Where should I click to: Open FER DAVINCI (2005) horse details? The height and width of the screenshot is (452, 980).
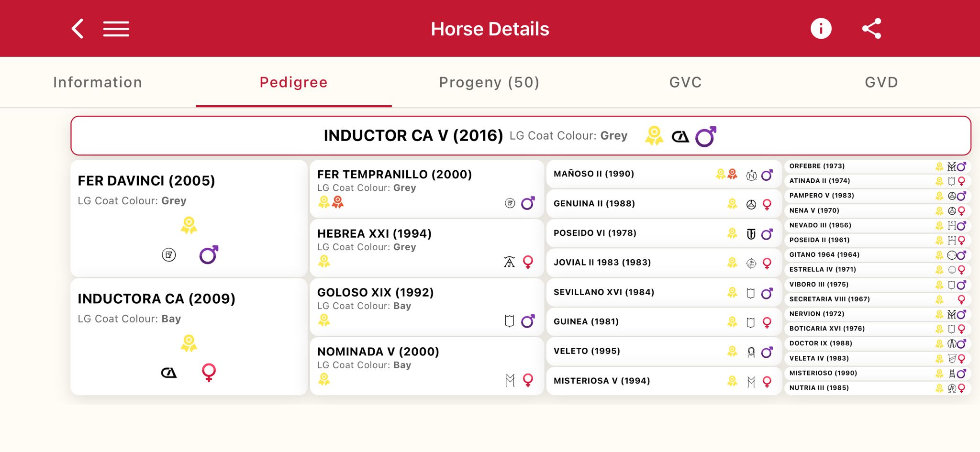pyautogui.click(x=146, y=181)
